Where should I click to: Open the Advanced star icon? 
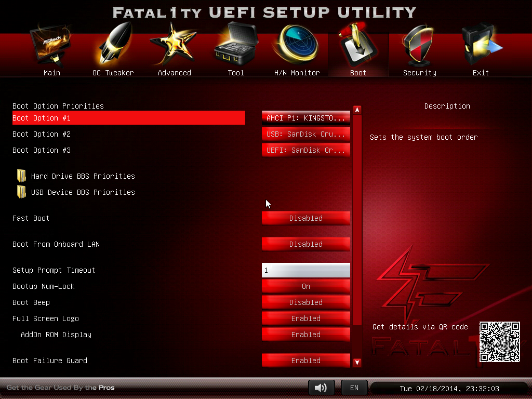(x=174, y=47)
